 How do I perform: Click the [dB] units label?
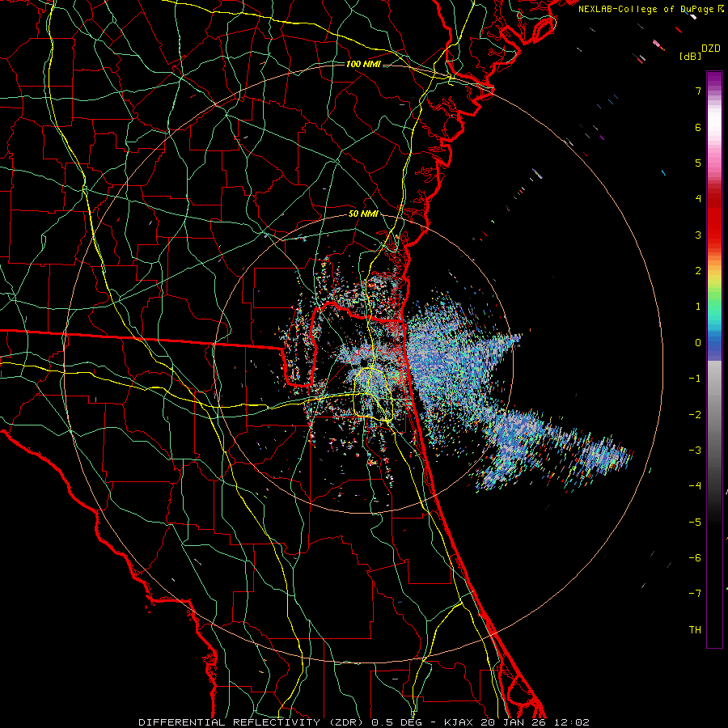point(690,56)
